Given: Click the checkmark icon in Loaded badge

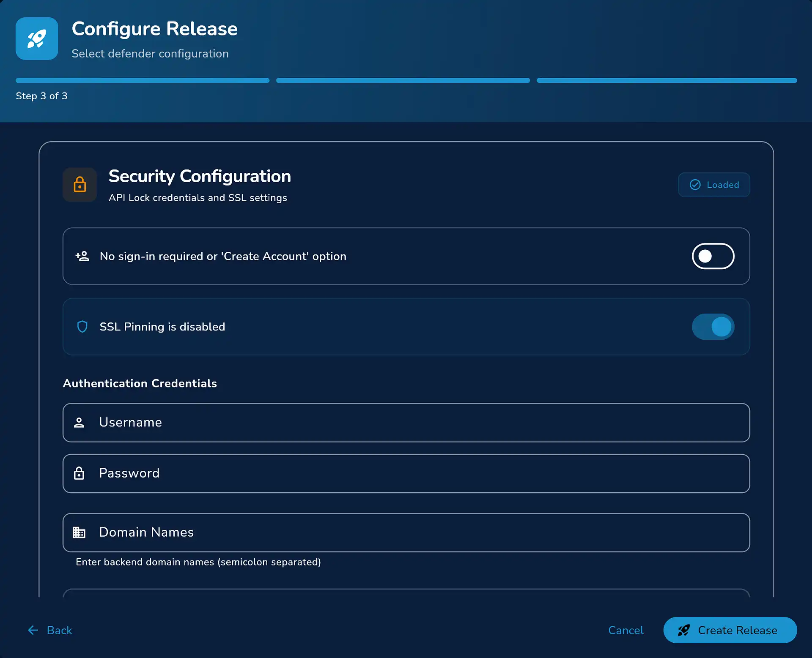Looking at the screenshot, I should (695, 185).
